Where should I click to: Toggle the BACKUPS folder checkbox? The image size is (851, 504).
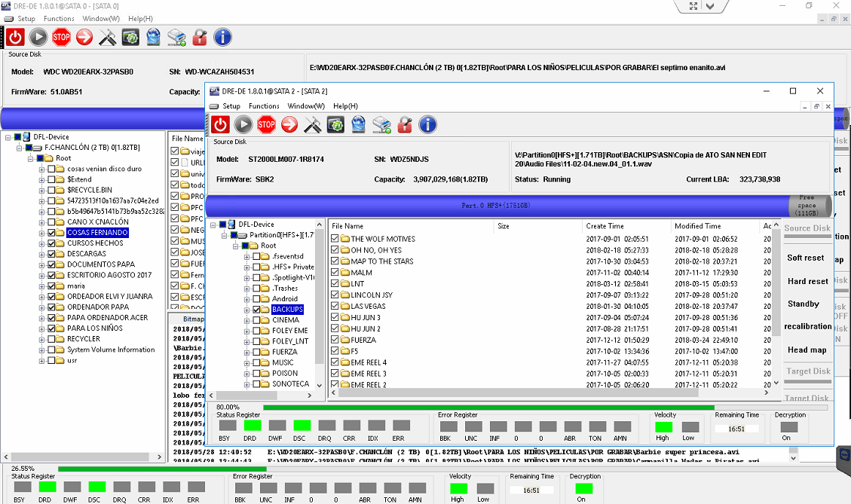257,310
